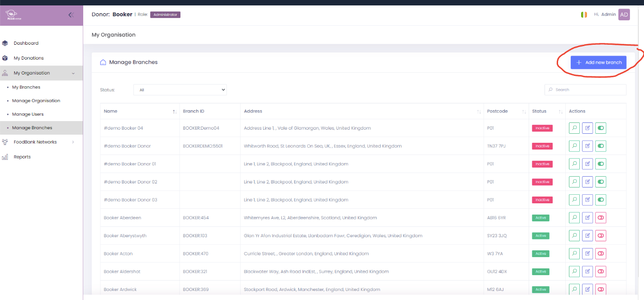Click the Ireland flag language icon

point(584,14)
